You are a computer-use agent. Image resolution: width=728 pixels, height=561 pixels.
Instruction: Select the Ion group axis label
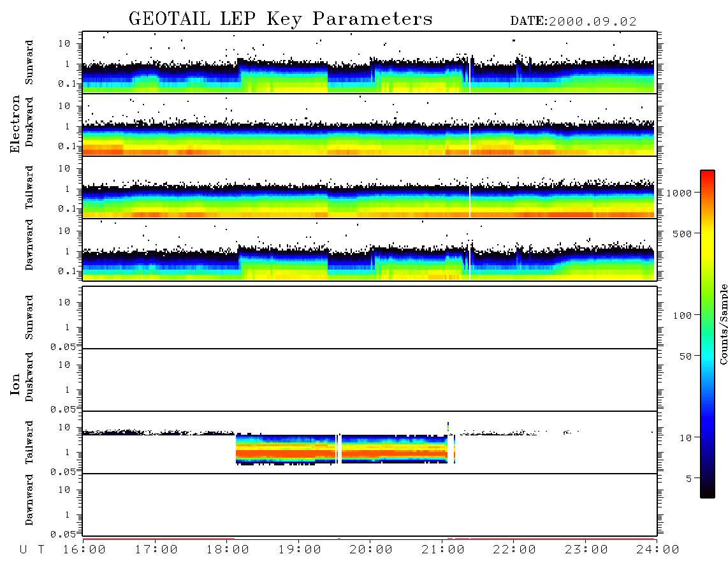15,384
